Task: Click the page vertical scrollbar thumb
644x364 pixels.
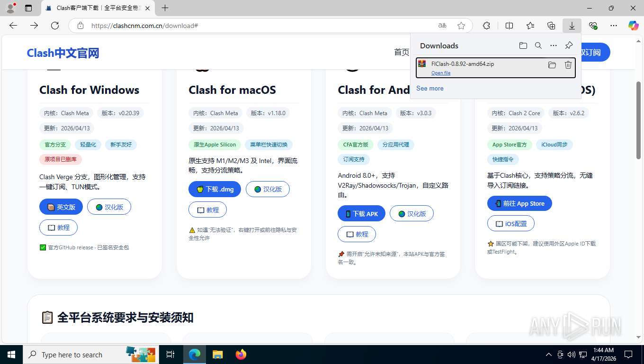Action: tap(639, 120)
